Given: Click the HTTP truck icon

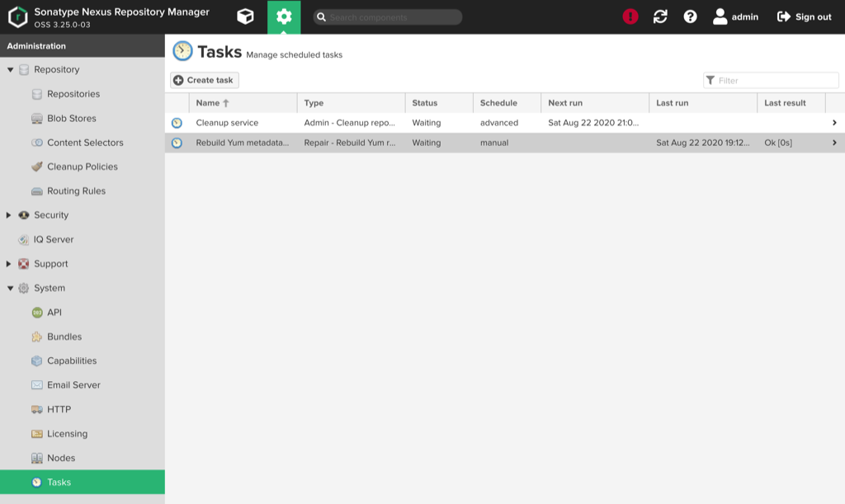Looking at the screenshot, I should (36, 409).
